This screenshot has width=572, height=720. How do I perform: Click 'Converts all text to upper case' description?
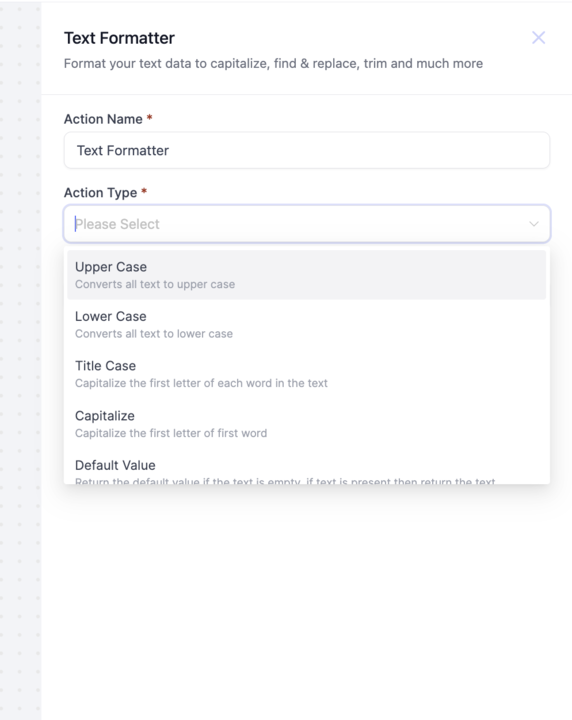(155, 284)
